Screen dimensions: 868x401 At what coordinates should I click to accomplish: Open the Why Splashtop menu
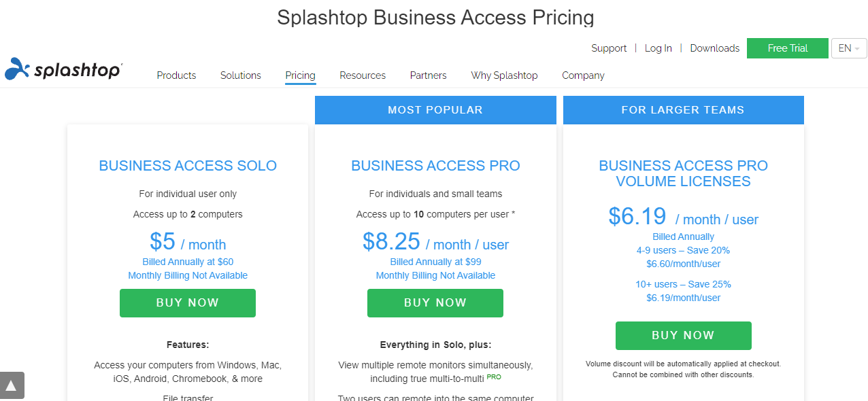tap(504, 75)
